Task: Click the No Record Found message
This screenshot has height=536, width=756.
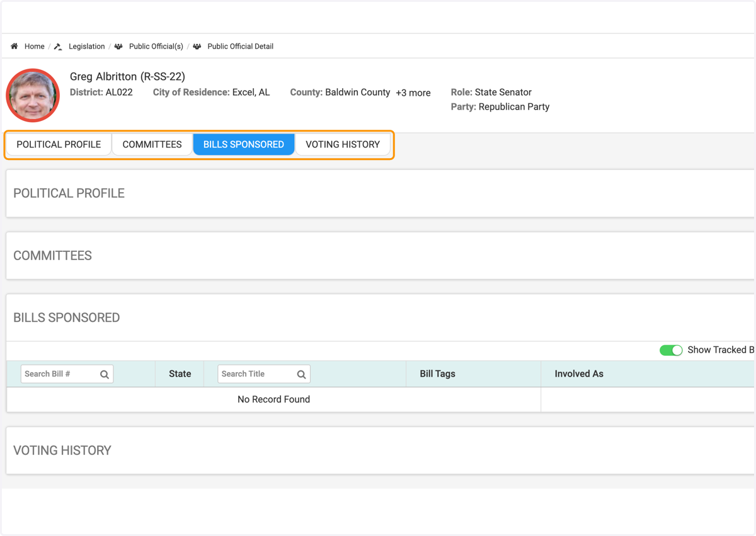Action: coord(273,399)
